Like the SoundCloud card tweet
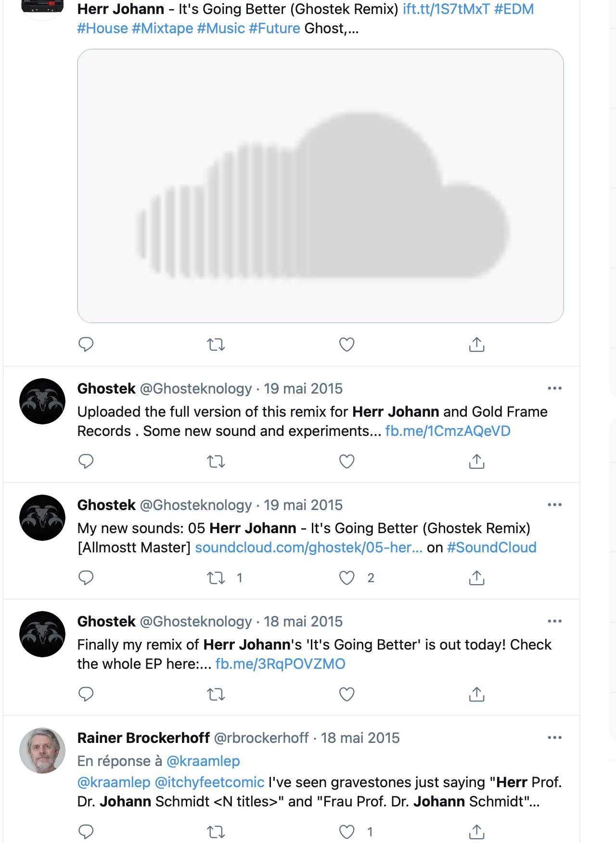 [346, 345]
